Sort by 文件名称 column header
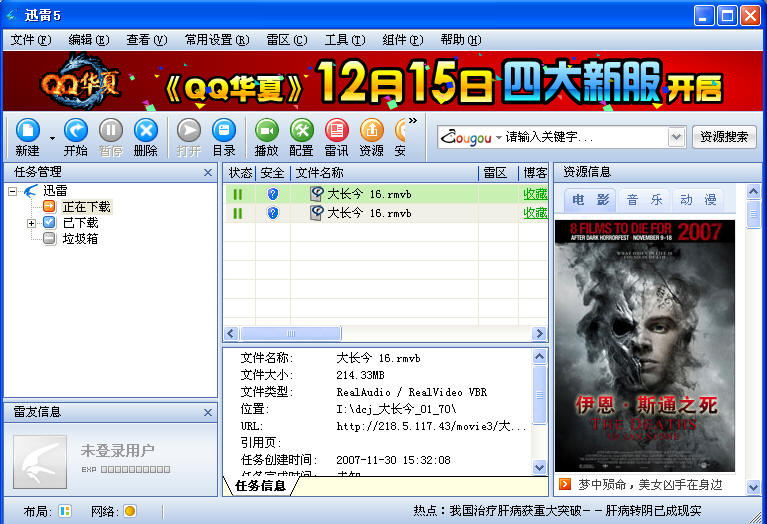 [384, 173]
